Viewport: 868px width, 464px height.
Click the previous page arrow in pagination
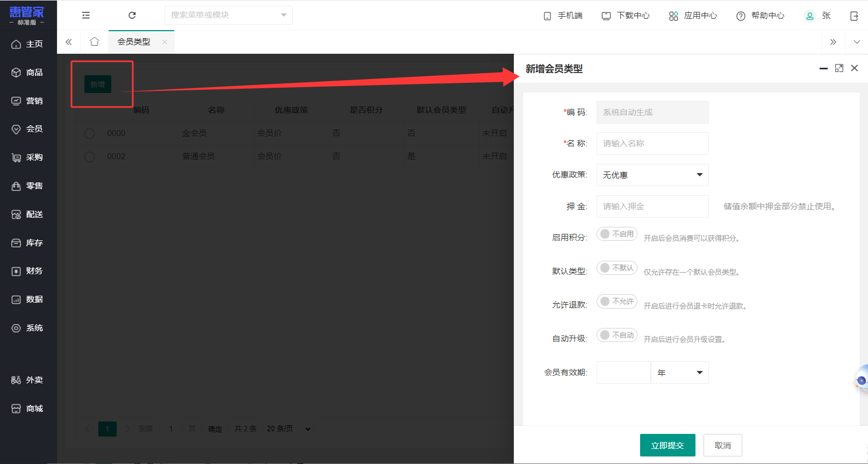coord(88,429)
